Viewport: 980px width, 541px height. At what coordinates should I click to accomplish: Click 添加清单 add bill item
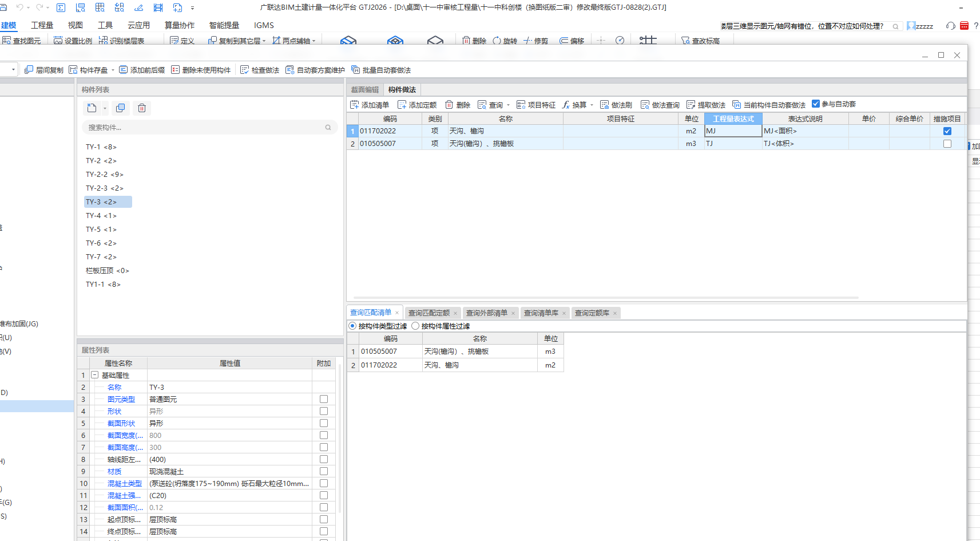click(x=370, y=105)
